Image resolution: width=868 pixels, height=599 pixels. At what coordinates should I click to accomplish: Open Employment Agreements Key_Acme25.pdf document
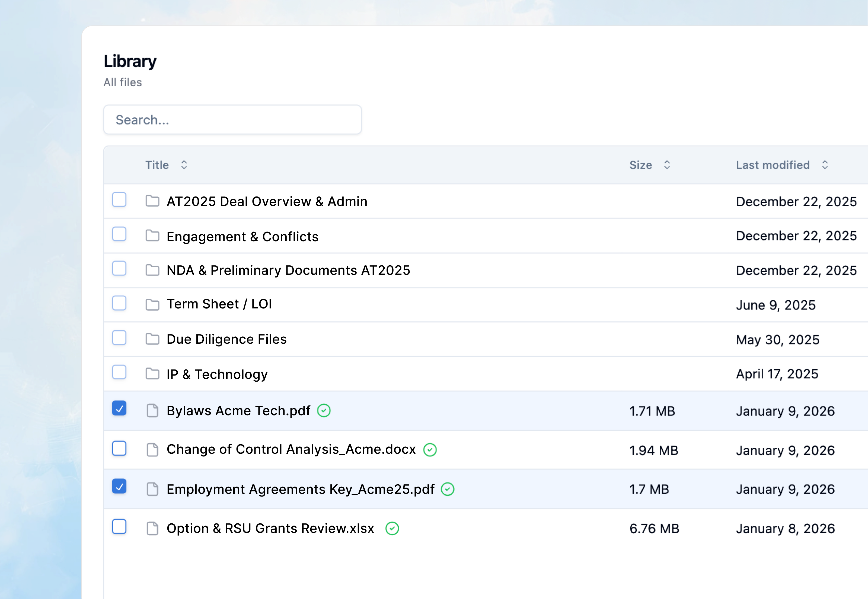pos(300,489)
